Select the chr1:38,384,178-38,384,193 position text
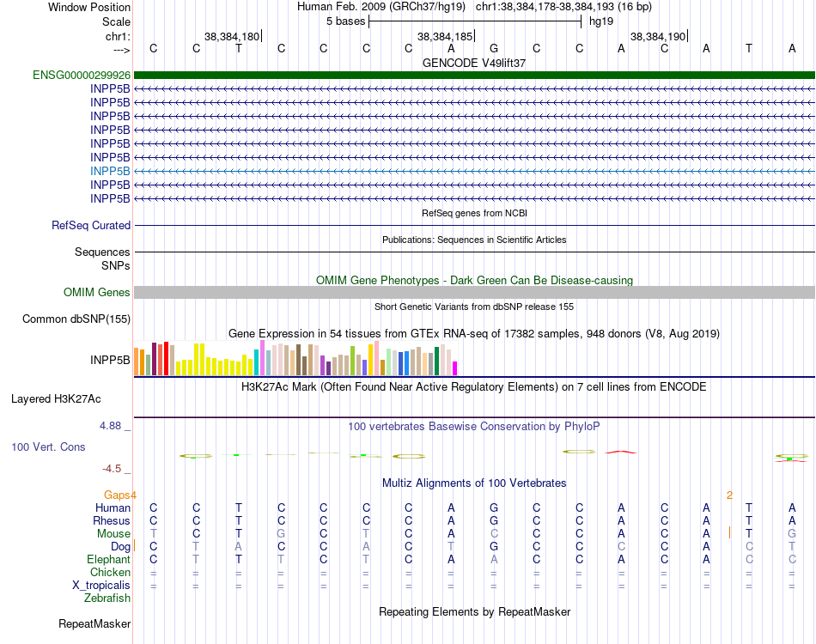 click(563, 7)
